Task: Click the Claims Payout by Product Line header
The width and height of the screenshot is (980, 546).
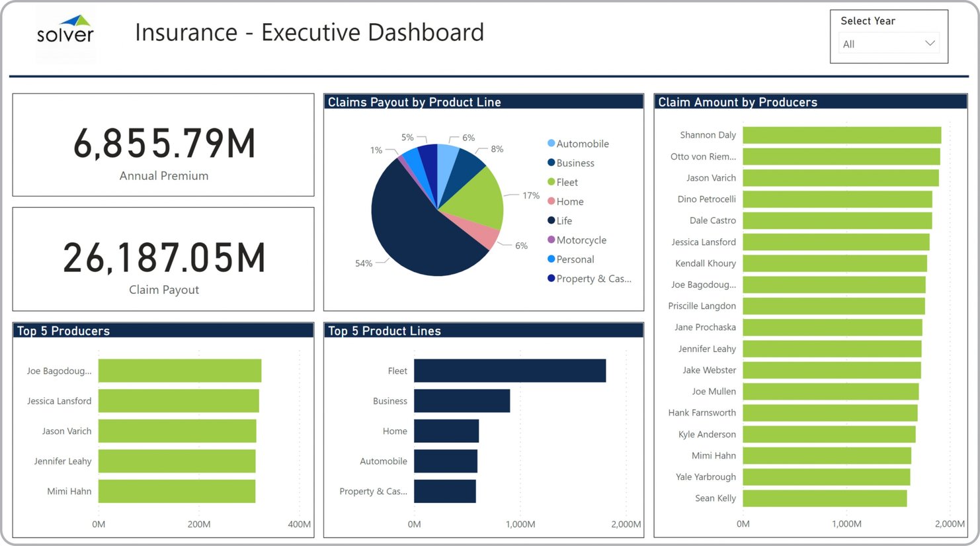Action: [x=413, y=101]
